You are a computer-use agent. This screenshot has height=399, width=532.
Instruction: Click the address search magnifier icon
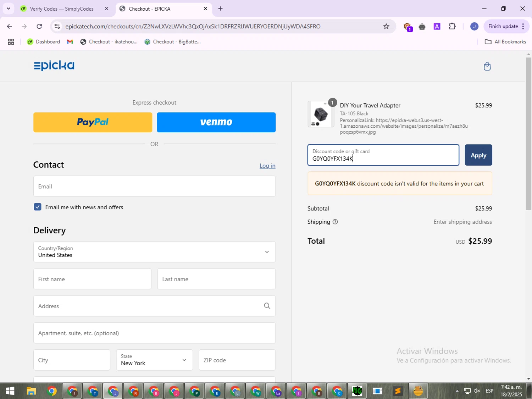pyautogui.click(x=267, y=306)
